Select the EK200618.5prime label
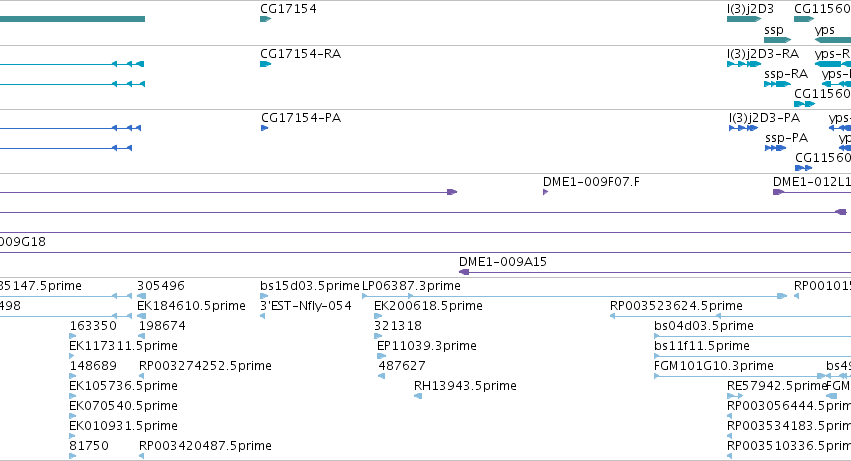The height and width of the screenshot is (461, 851). pos(428,306)
